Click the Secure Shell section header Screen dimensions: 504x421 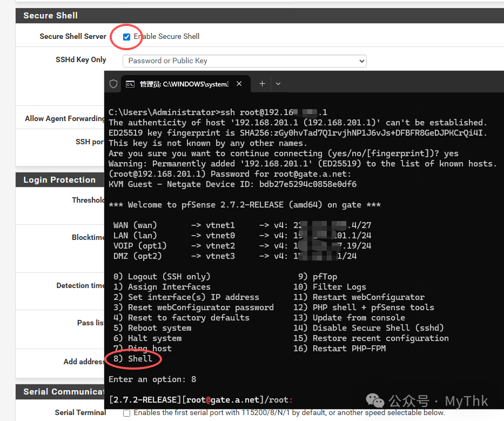point(260,16)
